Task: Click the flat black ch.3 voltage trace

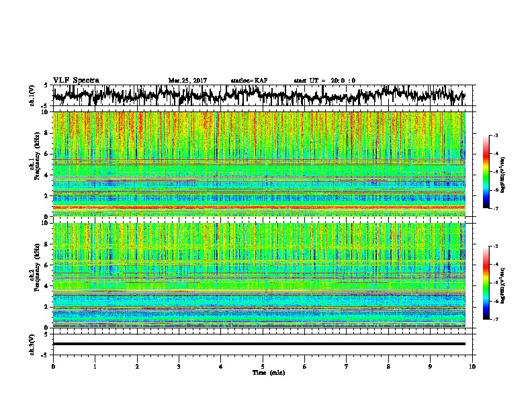Action: (259, 344)
